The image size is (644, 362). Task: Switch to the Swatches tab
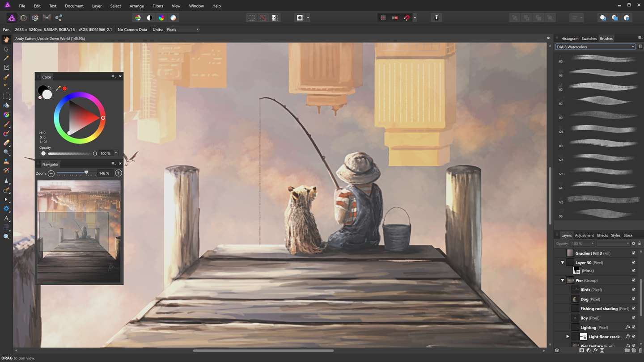(589, 38)
